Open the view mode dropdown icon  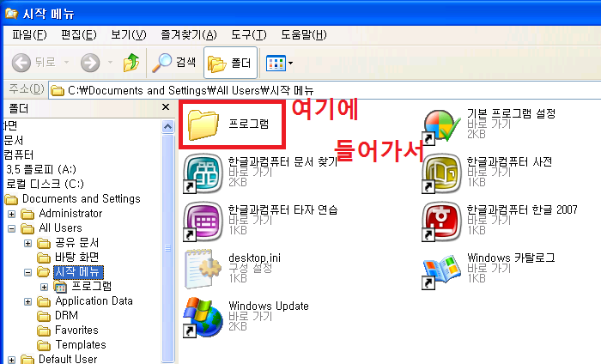(x=279, y=63)
